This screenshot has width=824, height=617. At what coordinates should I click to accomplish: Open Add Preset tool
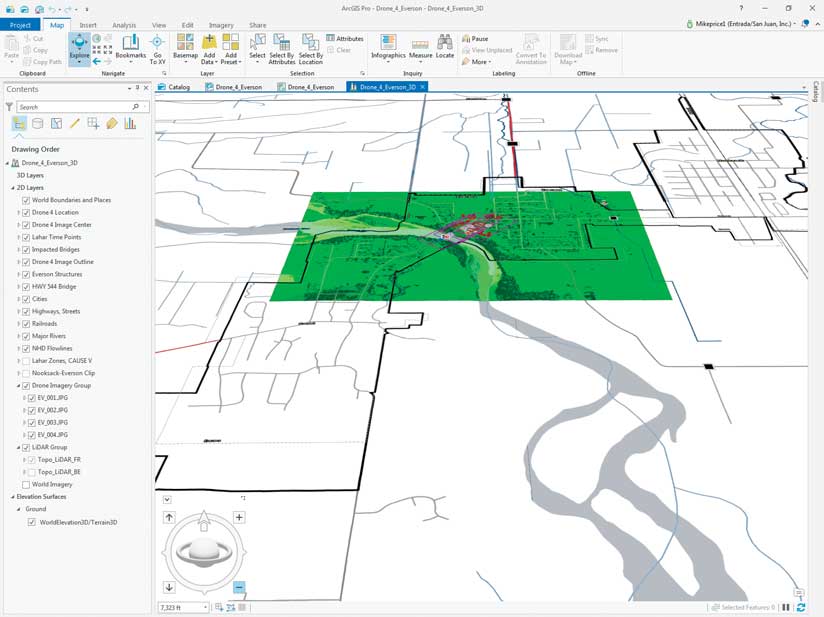(x=231, y=48)
